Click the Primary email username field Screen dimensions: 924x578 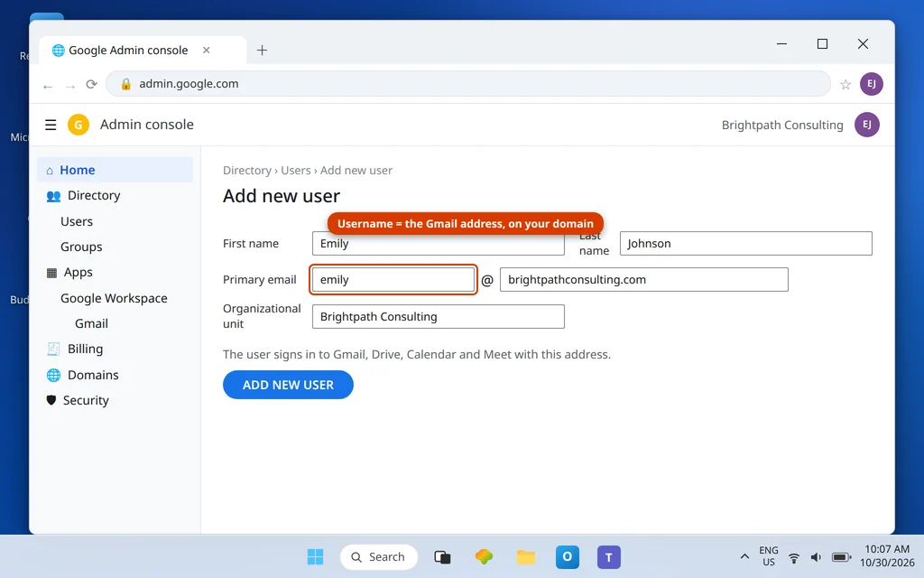[393, 280]
